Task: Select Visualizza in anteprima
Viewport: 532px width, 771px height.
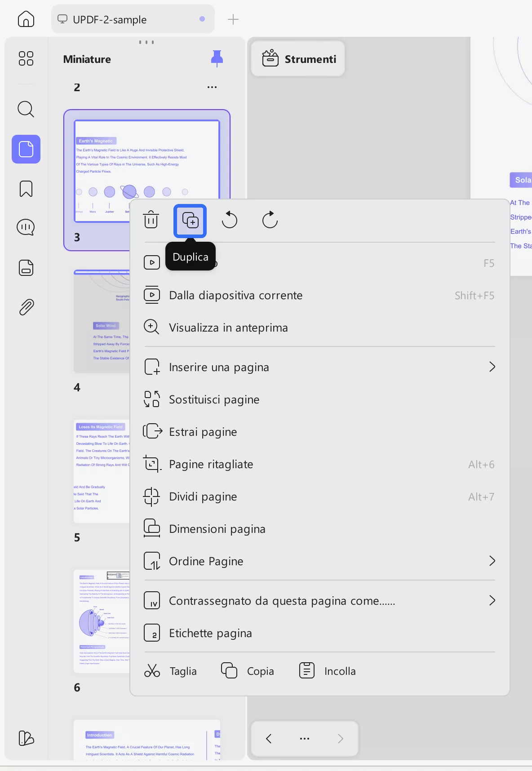Action: tap(319, 328)
